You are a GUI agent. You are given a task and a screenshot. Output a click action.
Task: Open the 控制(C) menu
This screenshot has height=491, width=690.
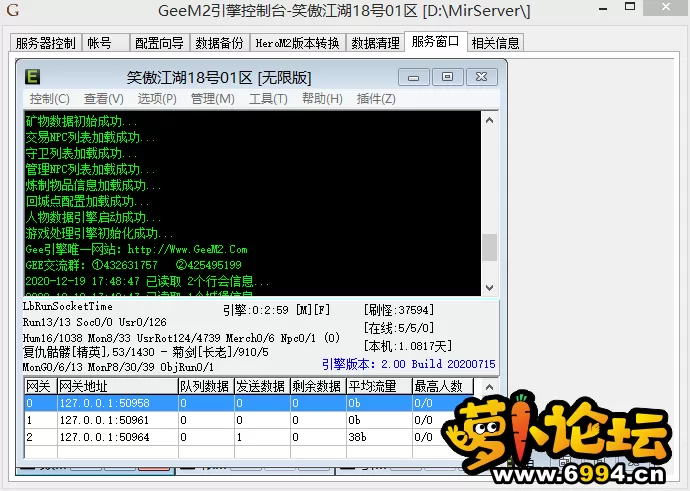tap(49, 99)
